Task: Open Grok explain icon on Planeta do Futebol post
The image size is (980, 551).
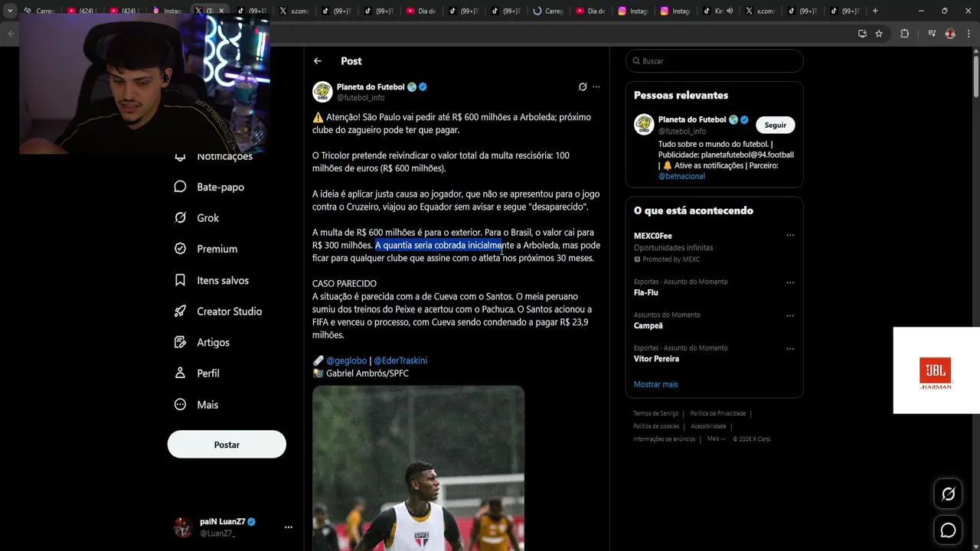Action: 583,86
